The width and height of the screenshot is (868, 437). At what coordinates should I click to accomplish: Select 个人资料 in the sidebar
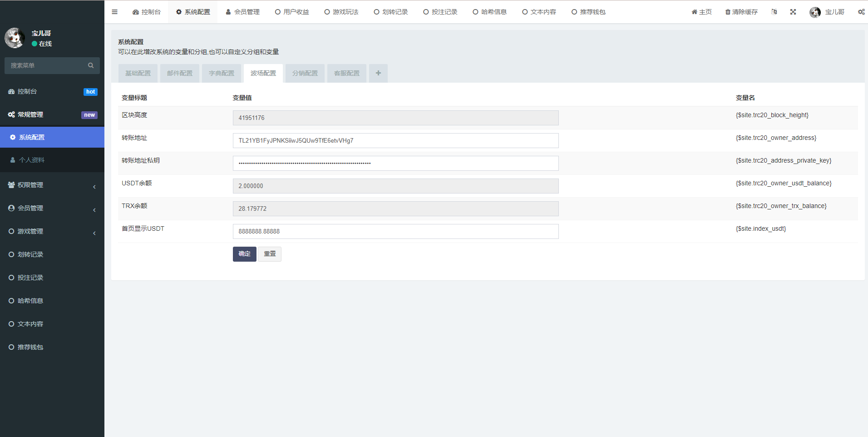pos(32,160)
